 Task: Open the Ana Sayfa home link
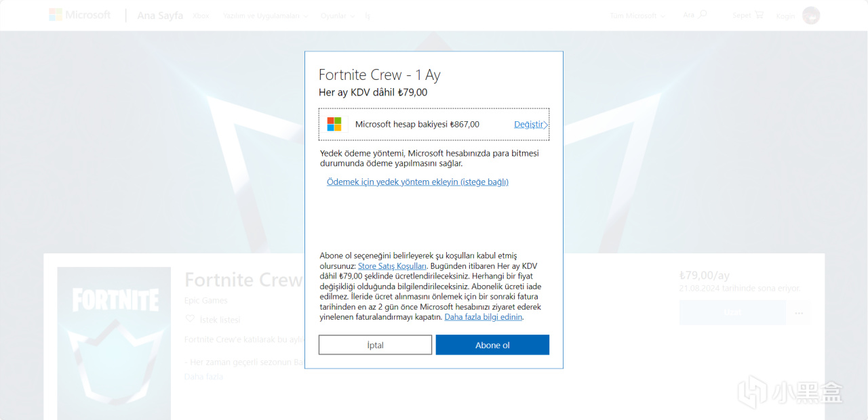point(160,16)
